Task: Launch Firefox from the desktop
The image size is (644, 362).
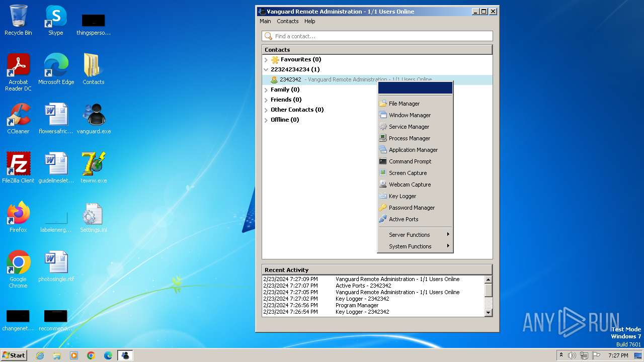Action: click(18, 217)
